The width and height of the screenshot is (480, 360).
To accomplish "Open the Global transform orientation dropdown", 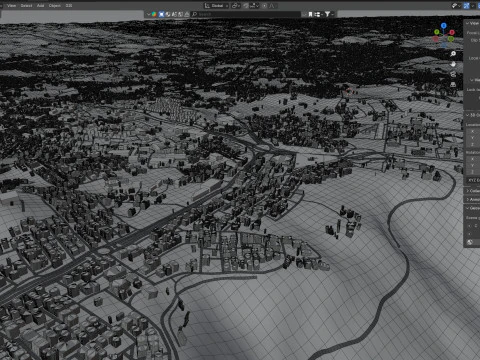I will pos(216,6).
